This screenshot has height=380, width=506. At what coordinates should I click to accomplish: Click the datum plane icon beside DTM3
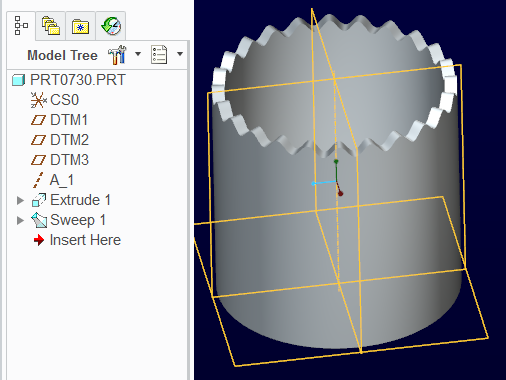38,160
